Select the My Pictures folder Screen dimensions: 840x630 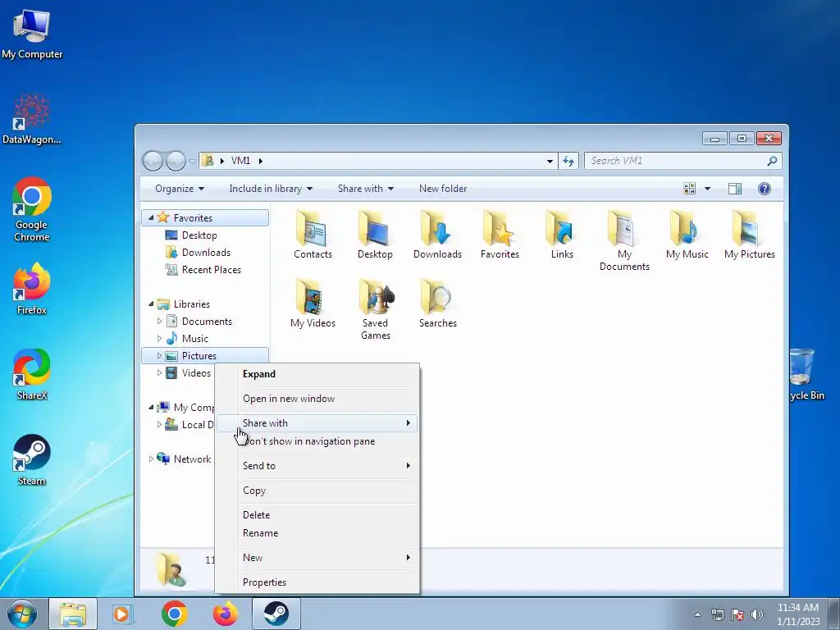click(750, 235)
